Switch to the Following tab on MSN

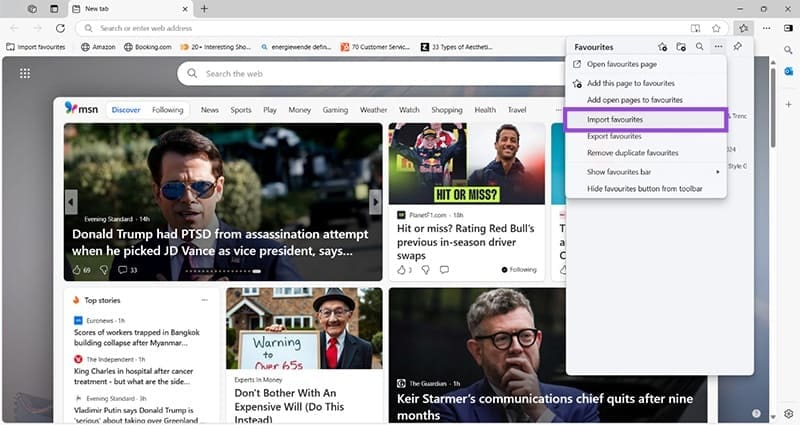168,110
